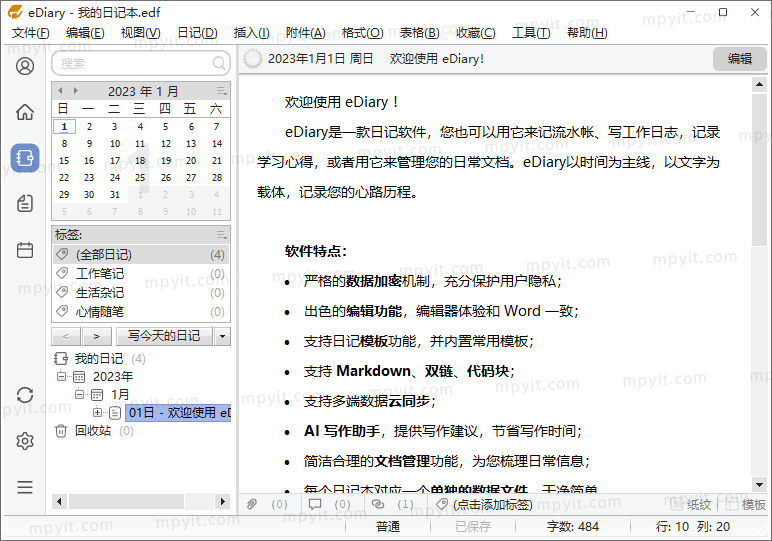Click the 2023 年 1 月 calendar title
This screenshot has width=772, height=541.
(x=143, y=91)
